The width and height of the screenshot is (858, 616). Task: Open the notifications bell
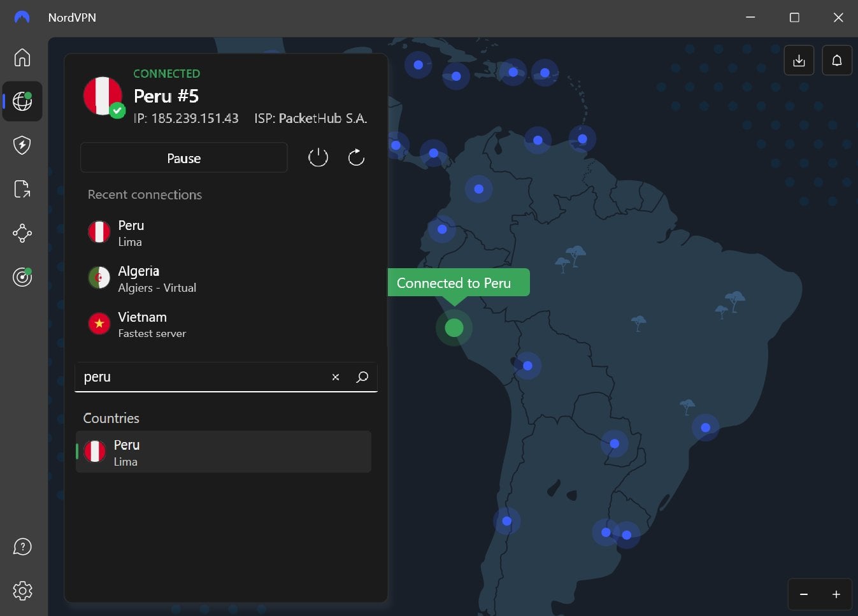tap(837, 60)
